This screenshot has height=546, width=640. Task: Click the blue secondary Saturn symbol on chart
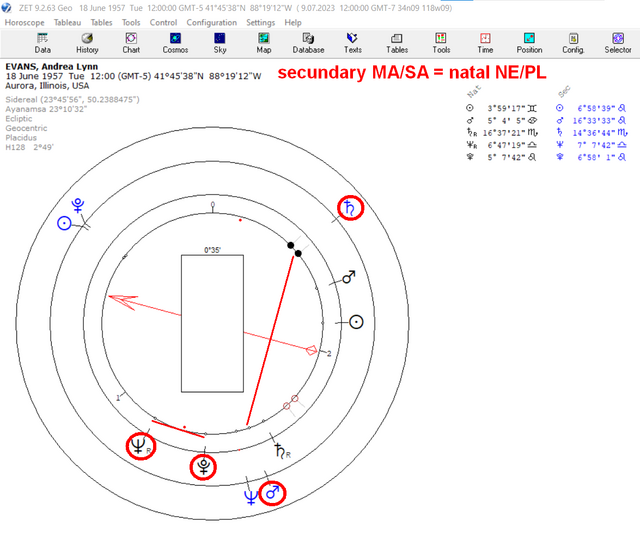350,208
